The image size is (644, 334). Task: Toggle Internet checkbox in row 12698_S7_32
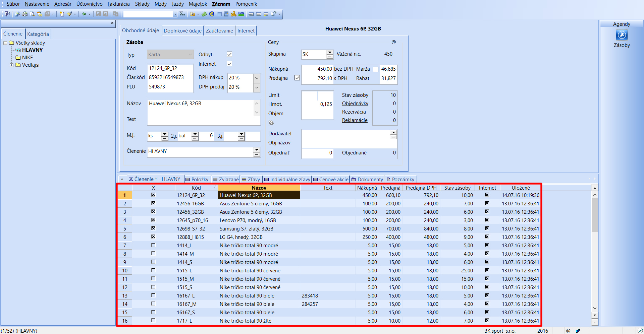tap(487, 228)
